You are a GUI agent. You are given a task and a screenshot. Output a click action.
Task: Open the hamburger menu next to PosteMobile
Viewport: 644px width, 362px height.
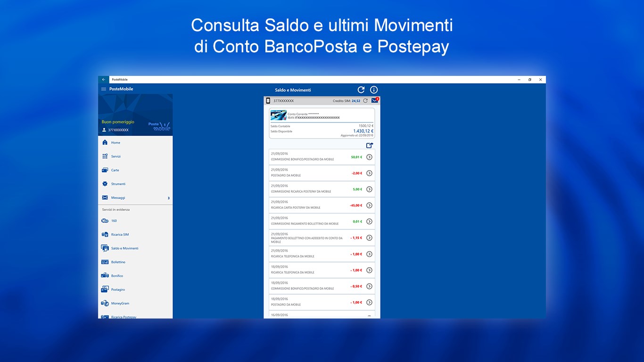tap(104, 89)
